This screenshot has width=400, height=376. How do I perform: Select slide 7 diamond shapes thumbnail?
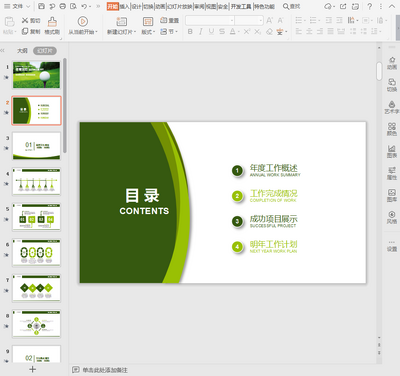37,288
